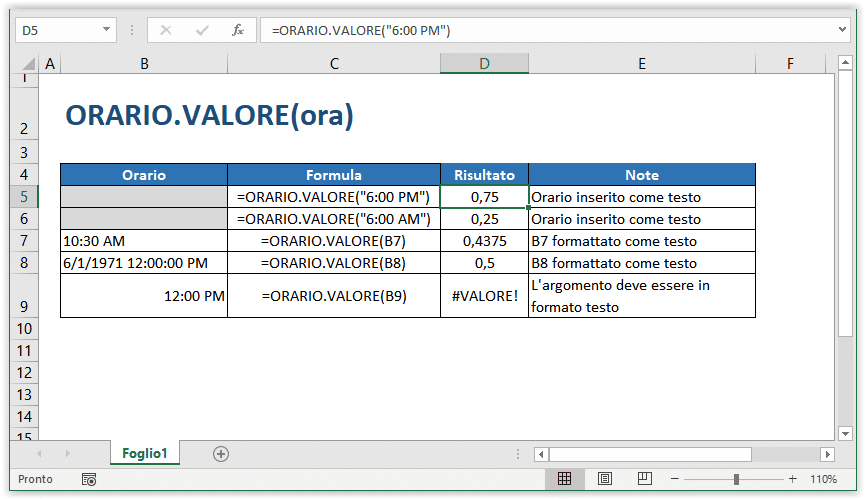Switch to Page Layout view icon

(x=605, y=479)
